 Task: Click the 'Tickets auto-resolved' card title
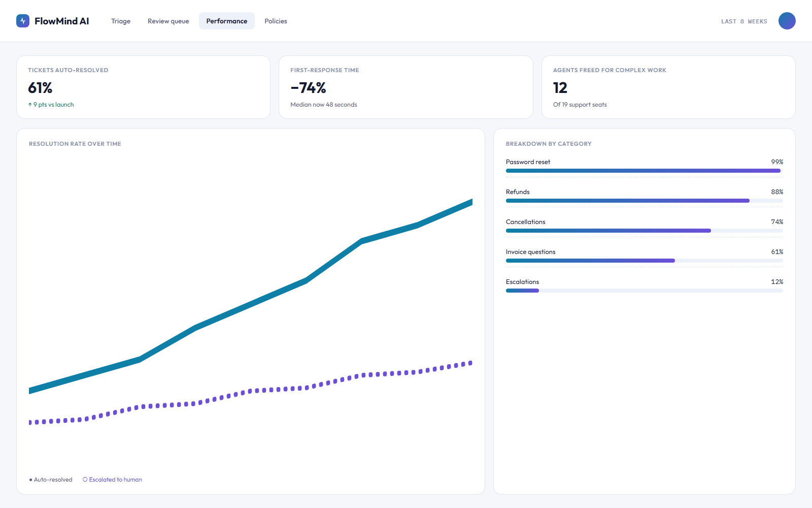click(x=68, y=70)
